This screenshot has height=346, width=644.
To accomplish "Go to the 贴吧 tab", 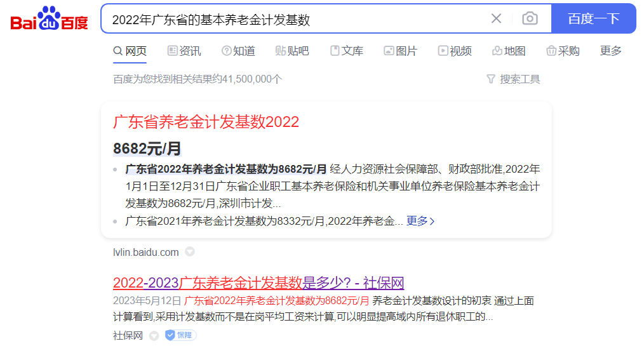I will (x=292, y=51).
